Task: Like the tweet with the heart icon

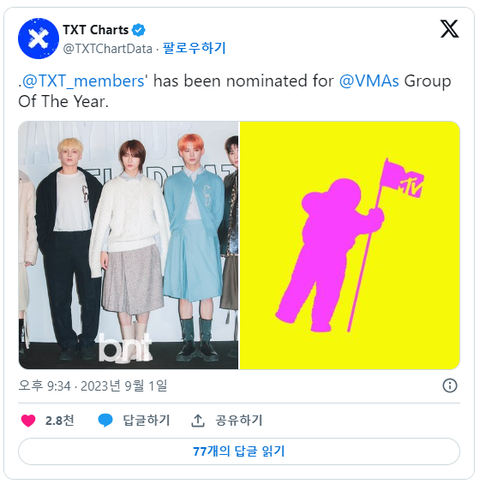Action: coord(28,420)
